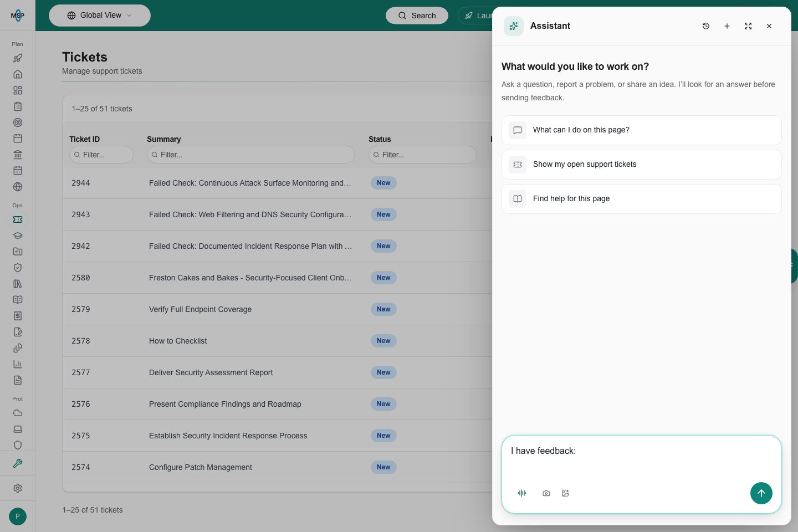
Task: Open "Present Compliance Findings and Roadmap" ticket
Action: [225, 404]
